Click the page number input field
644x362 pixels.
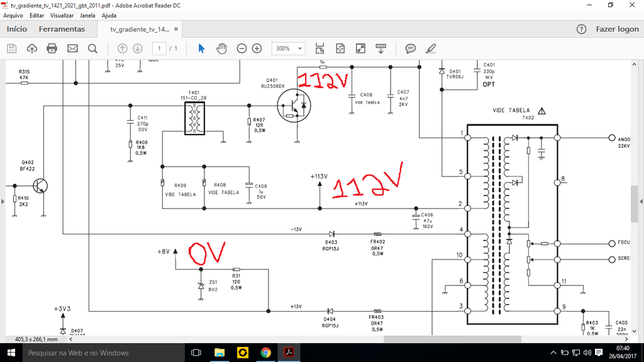click(159, 48)
